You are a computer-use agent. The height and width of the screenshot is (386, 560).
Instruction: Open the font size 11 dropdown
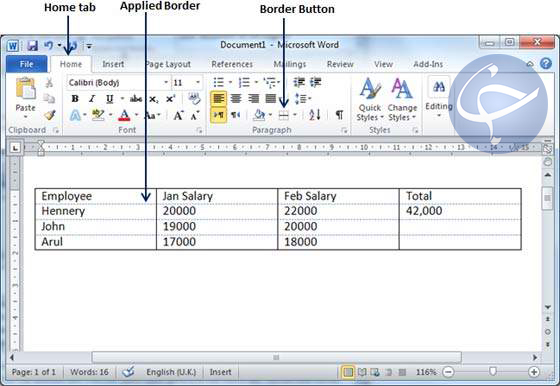click(198, 82)
